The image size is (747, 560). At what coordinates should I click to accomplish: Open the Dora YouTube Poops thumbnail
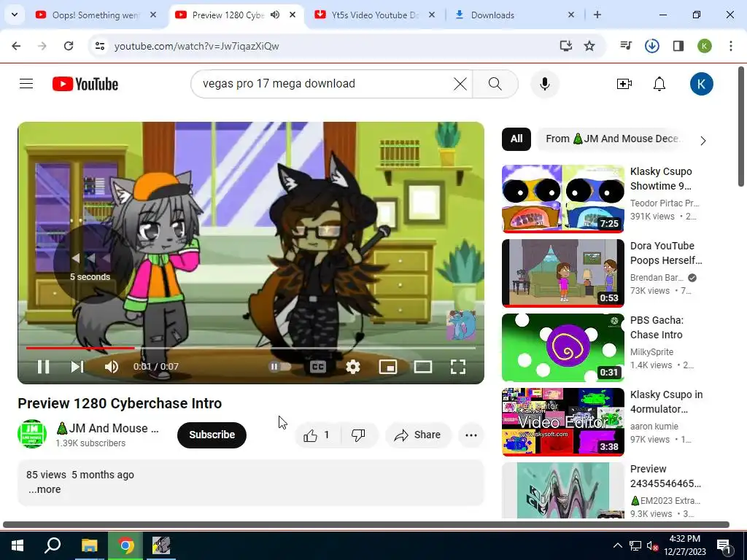pyautogui.click(x=563, y=273)
